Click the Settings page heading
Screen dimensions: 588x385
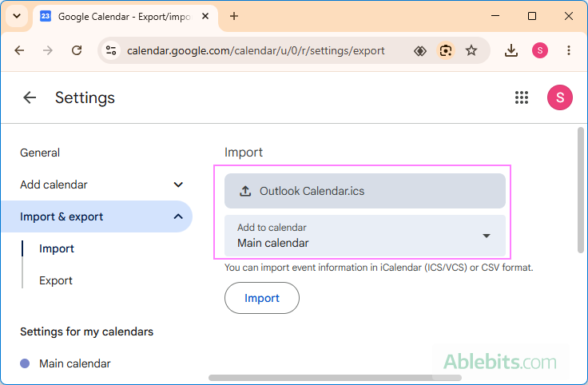85,97
